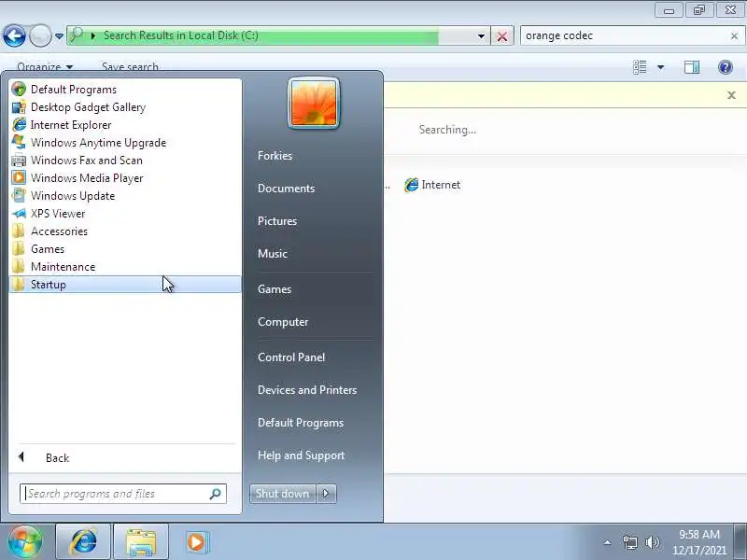Launch XPS Viewer
Screen dimensions: 747x560
pyautogui.click(x=125, y=214)
